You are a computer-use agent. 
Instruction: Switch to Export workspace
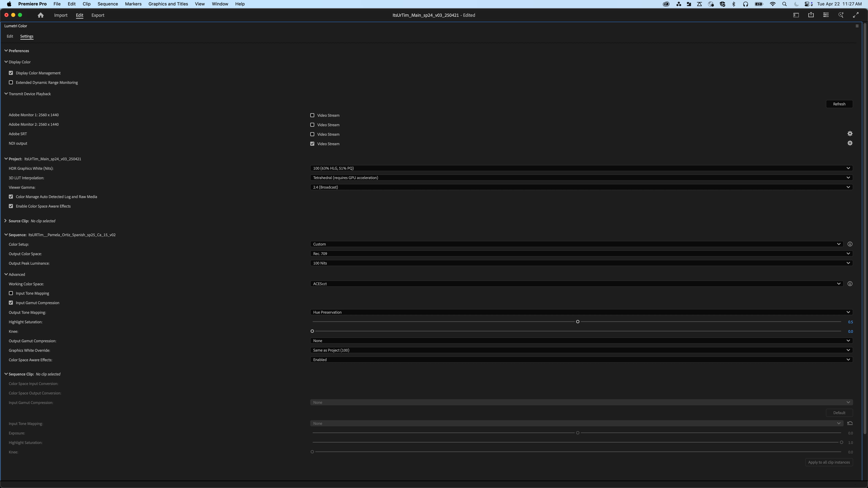click(98, 15)
